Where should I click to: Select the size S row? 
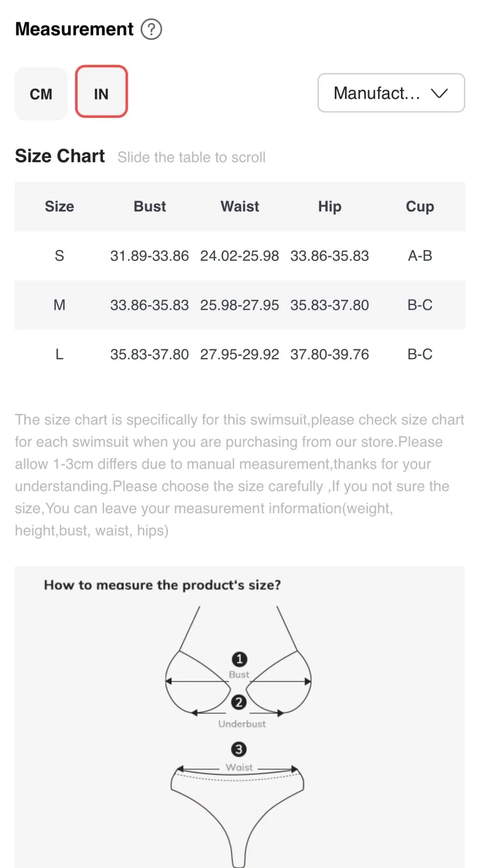(x=240, y=256)
